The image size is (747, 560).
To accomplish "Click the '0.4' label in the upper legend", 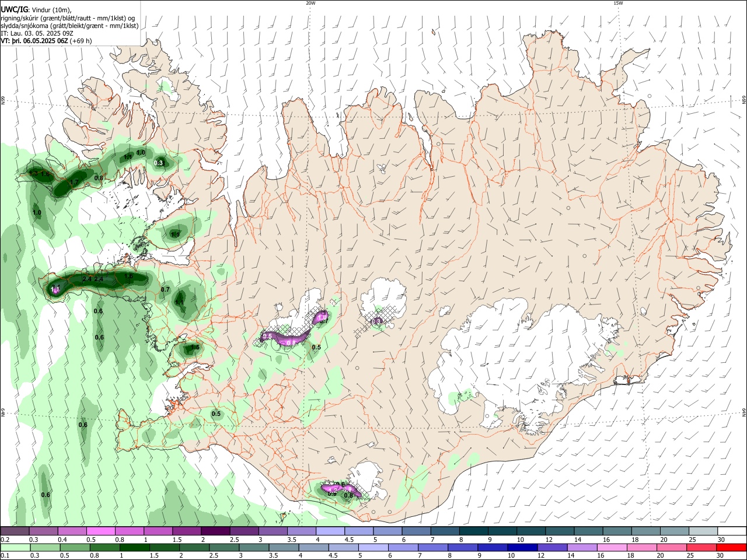I will pos(62,540).
